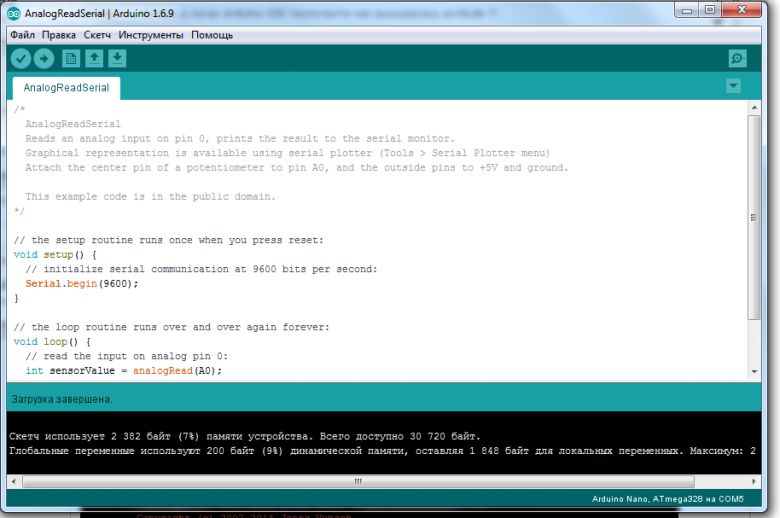Image resolution: width=780 pixels, height=518 pixels.
Task: Click the 'Загрузка завершена.' status message
Action: (62, 399)
